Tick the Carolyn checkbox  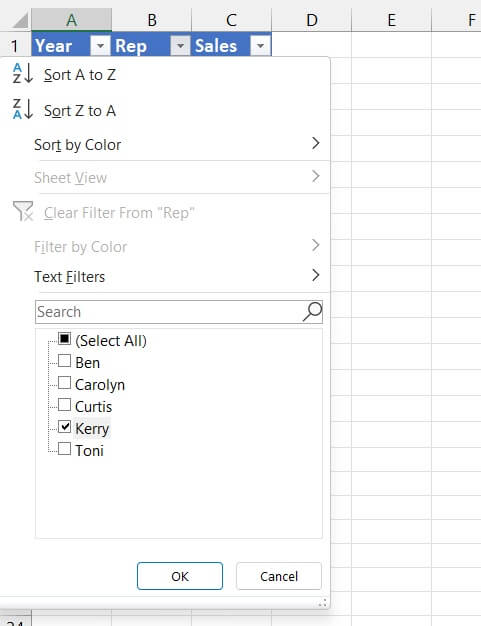tap(64, 383)
